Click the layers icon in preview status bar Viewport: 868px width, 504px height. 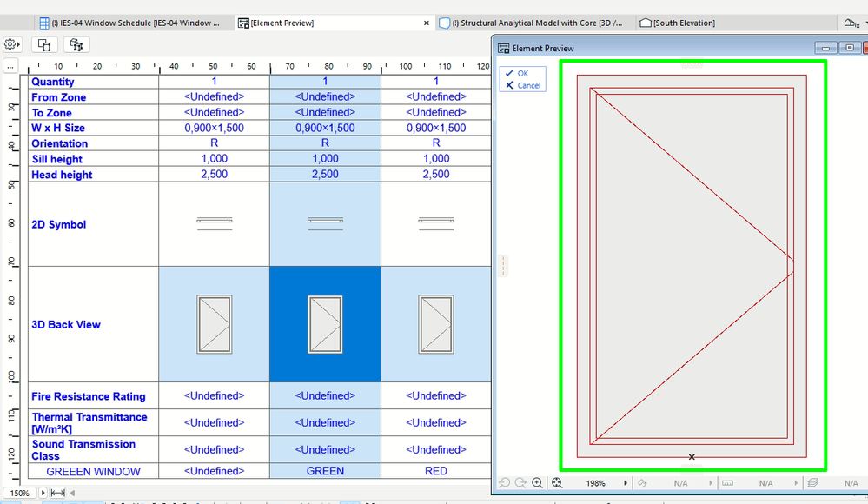click(812, 482)
